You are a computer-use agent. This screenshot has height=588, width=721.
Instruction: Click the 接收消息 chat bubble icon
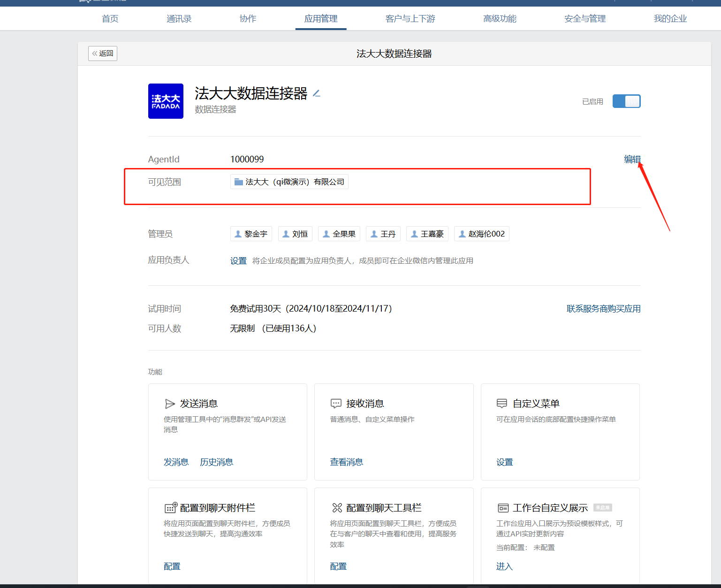[336, 404]
